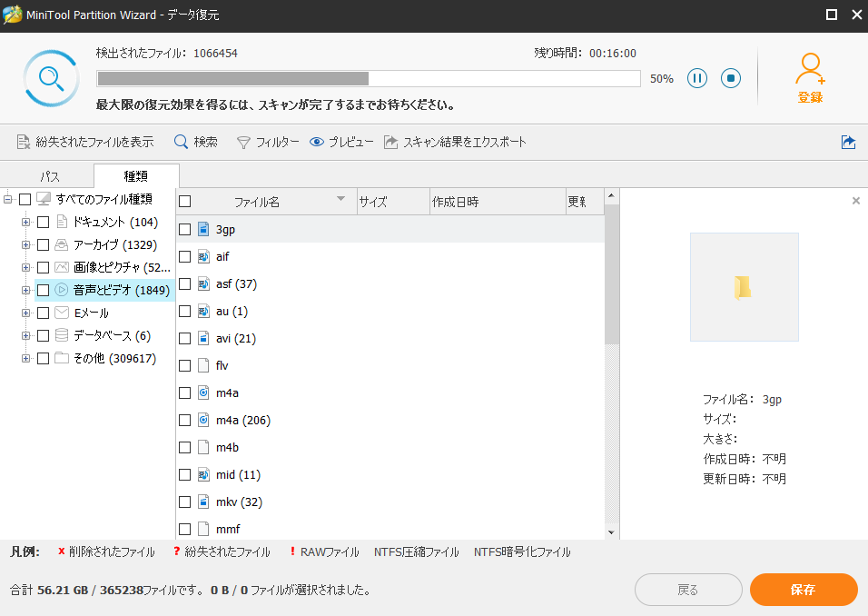
Task: Click the folder preview thumbnail
Action: pos(744,287)
